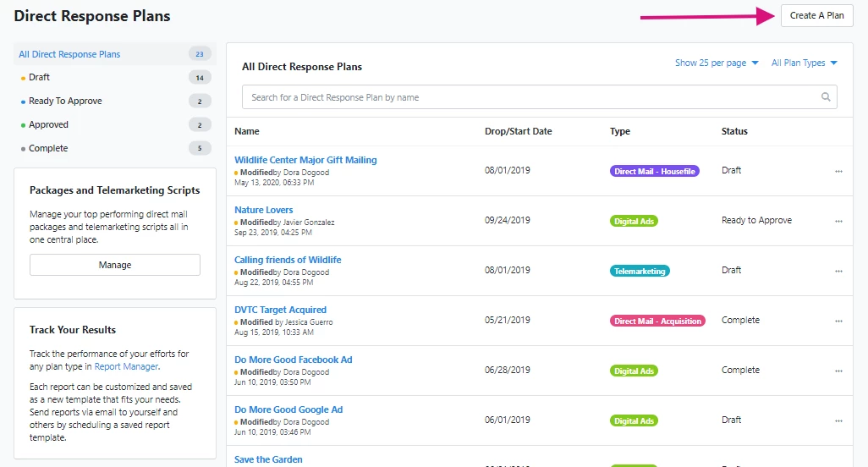
Task: Open DVTC Target Acquired plan
Action: pos(280,310)
